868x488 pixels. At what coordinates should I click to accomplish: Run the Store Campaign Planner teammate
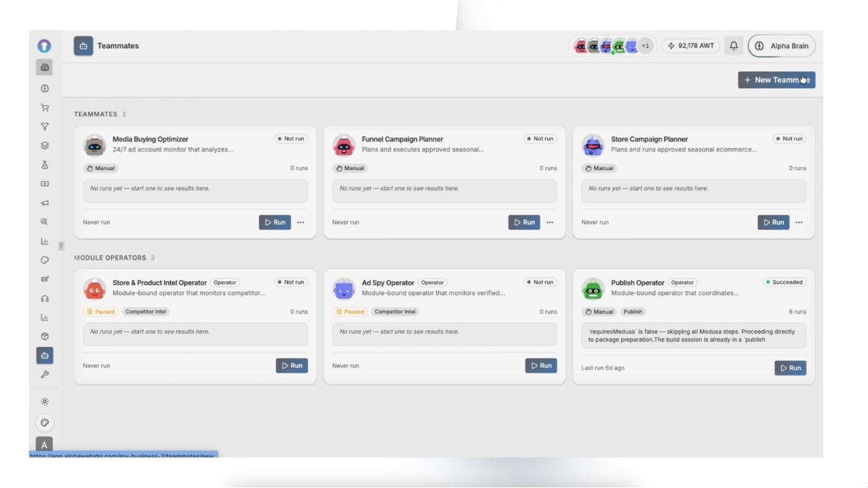click(774, 222)
